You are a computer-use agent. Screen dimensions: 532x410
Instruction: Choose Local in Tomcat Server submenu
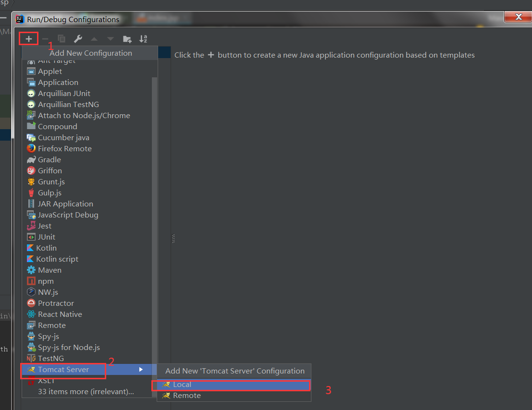pyautogui.click(x=234, y=385)
